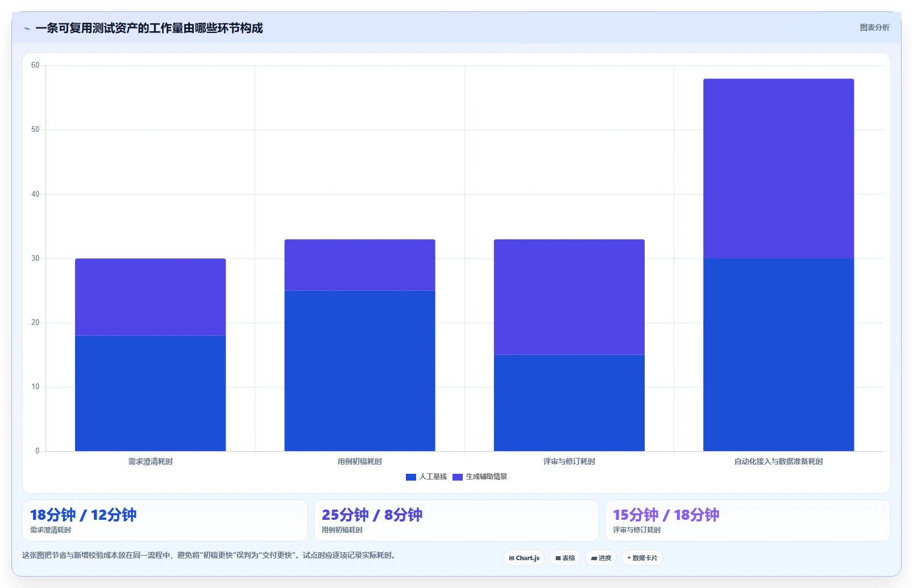Click the card value 18分钟 / 12分钟
This screenshot has width=913, height=588.
click(83, 515)
